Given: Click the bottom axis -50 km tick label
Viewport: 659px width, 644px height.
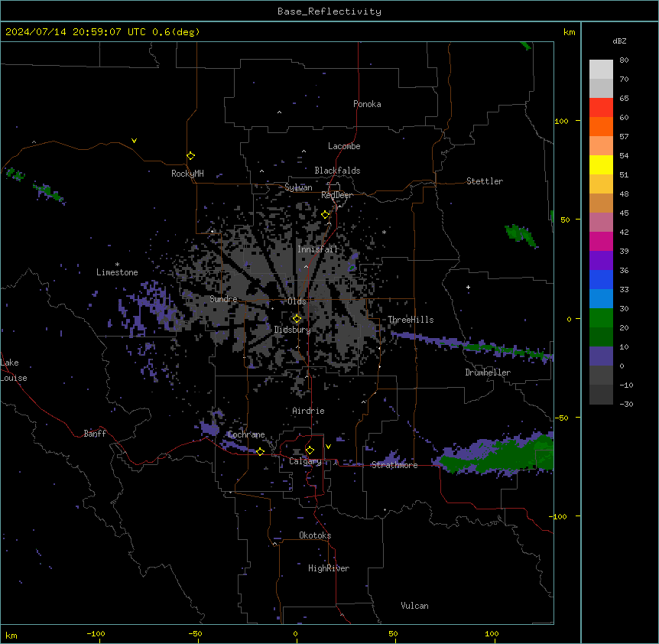Looking at the screenshot, I should pos(195,633).
